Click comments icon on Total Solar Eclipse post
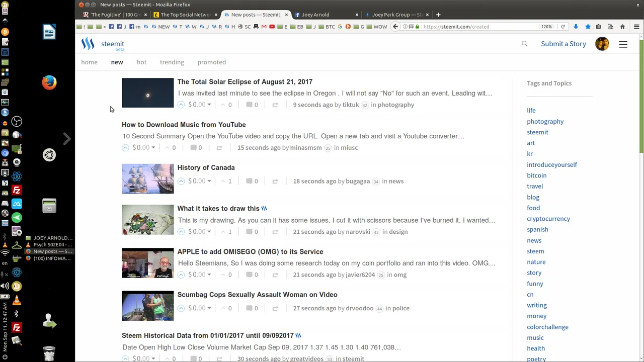 pos(249,105)
